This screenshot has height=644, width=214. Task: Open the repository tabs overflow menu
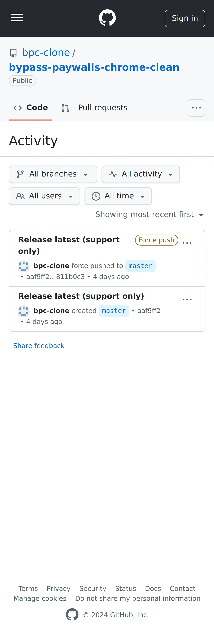click(x=196, y=108)
